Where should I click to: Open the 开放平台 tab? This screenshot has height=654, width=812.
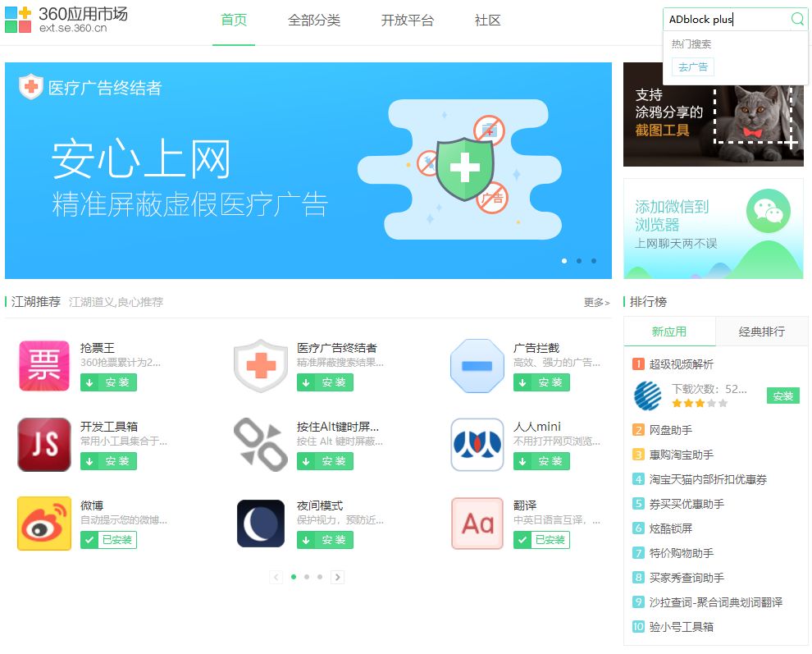[x=408, y=21]
